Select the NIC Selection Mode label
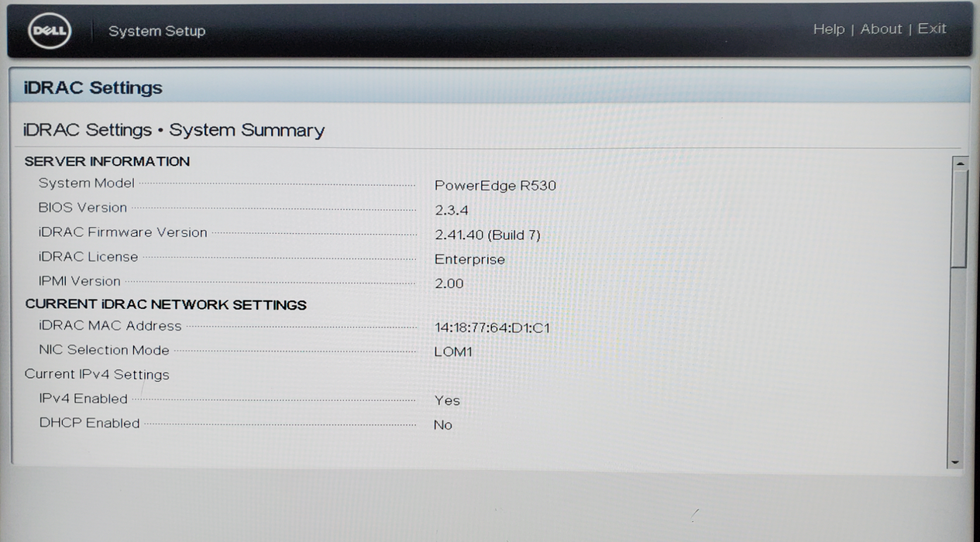The width and height of the screenshot is (980, 542). (104, 350)
